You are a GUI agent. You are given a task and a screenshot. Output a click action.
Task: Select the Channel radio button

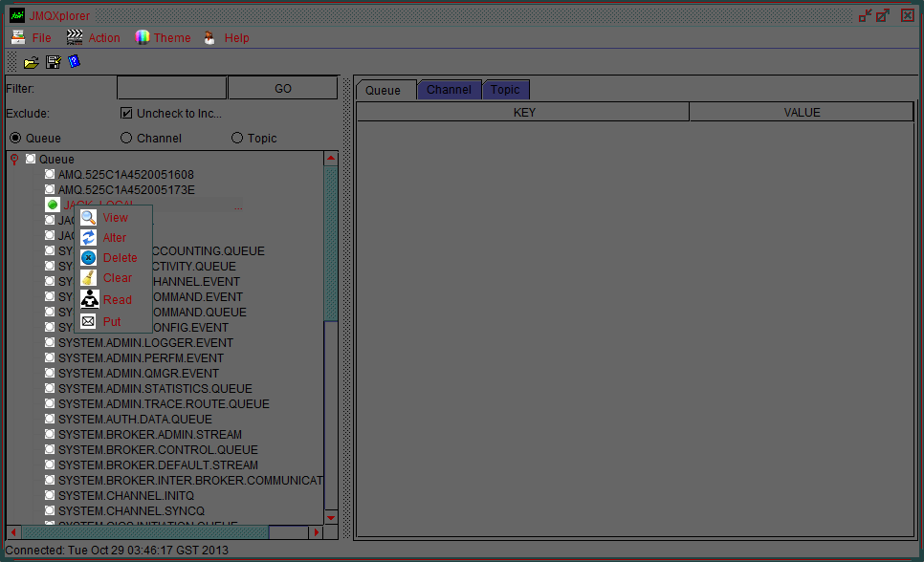125,137
